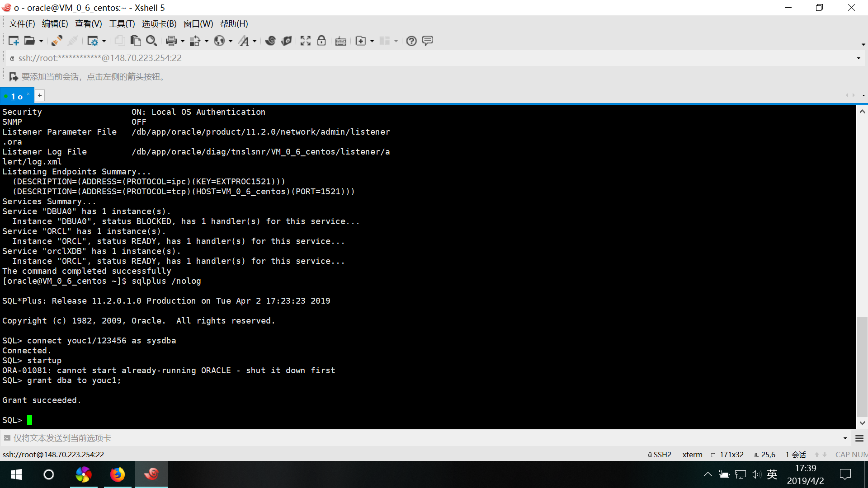Open the 选项卡(B) menu
Screen dimensions: 868x488
tap(159, 24)
